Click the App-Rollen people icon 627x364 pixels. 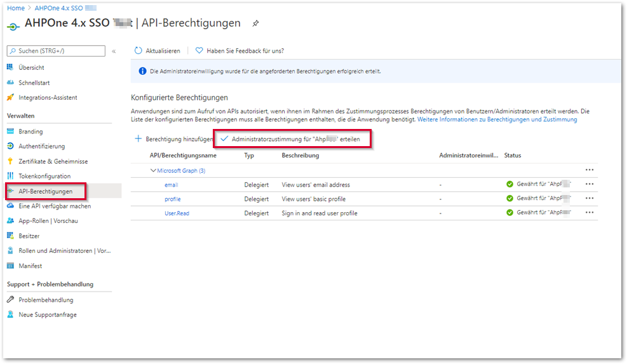10,220
